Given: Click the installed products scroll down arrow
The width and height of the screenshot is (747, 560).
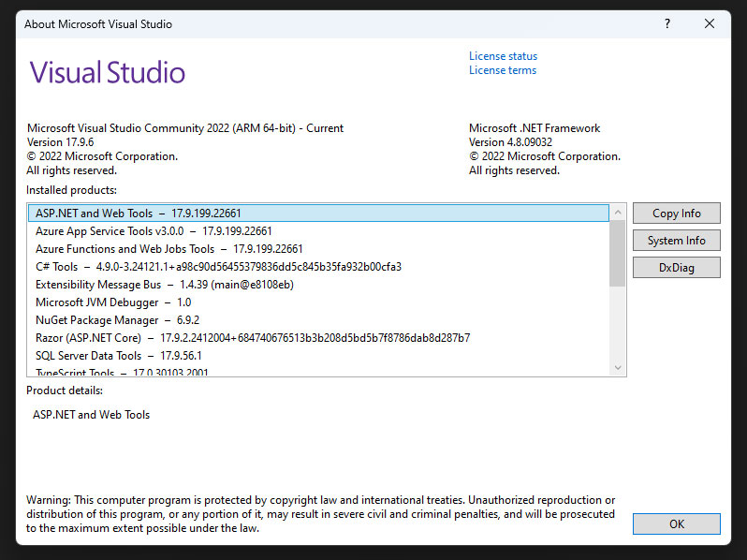Looking at the screenshot, I should 618,367.
